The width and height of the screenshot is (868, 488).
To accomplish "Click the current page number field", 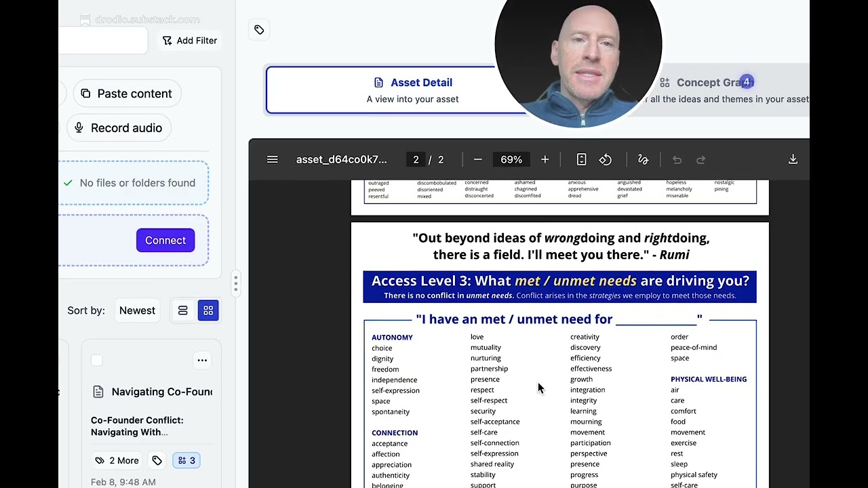I will 416,160.
